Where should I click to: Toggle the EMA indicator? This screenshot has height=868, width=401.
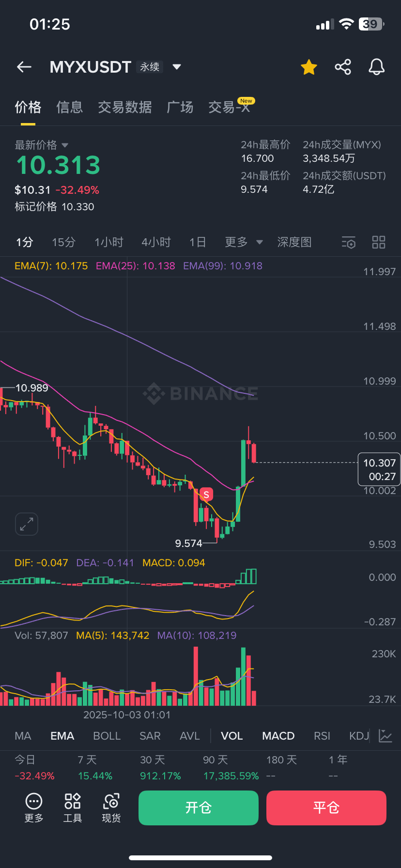(x=62, y=736)
